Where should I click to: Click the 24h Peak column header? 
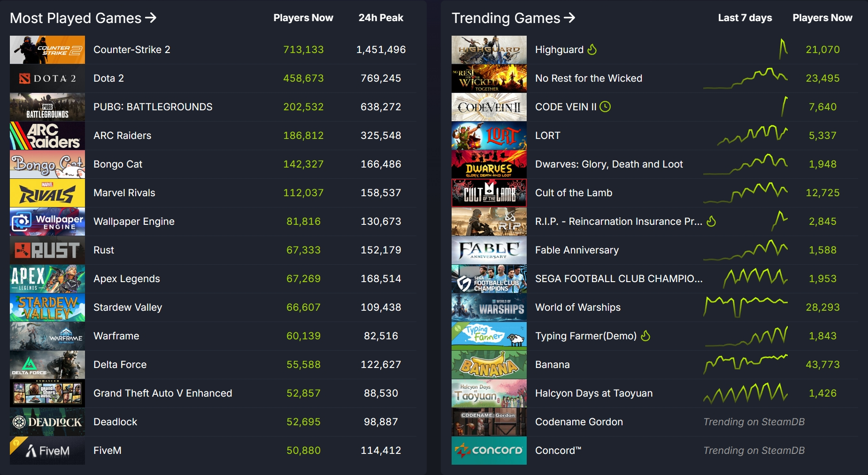(381, 18)
